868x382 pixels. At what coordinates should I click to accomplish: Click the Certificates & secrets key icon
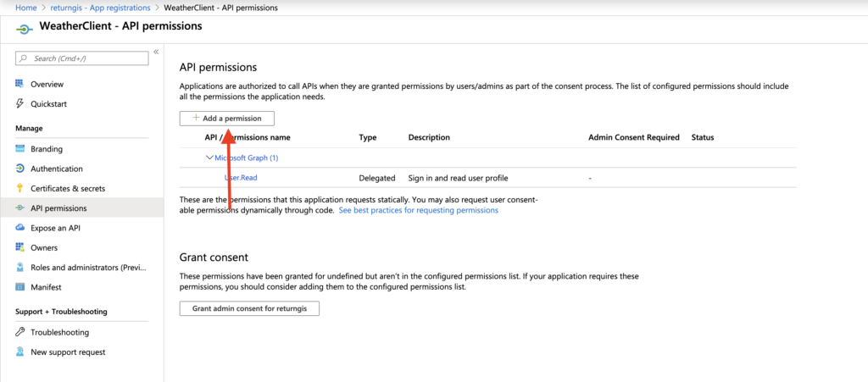(x=20, y=188)
